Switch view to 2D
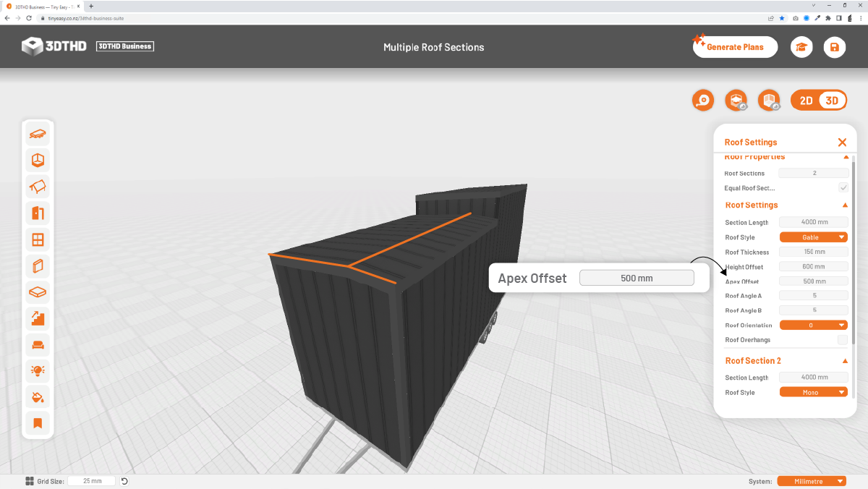This screenshot has height=489, width=868. point(806,101)
